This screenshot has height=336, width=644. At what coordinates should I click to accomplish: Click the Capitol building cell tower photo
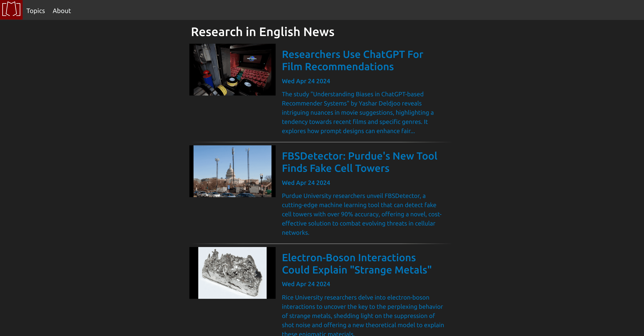pyautogui.click(x=232, y=171)
